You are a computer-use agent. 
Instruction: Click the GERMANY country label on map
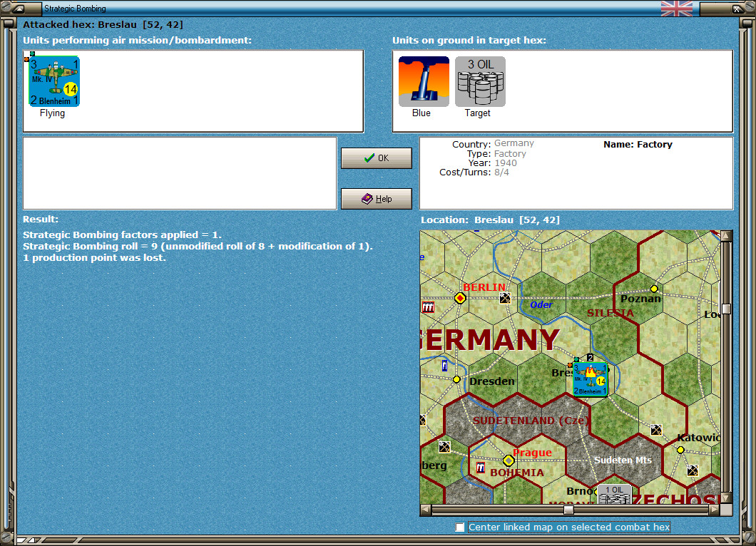click(490, 339)
